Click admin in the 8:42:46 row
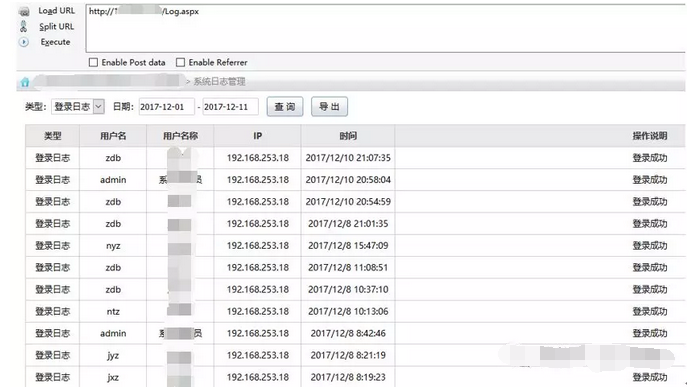The width and height of the screenshot is (696, 391). 113,333
